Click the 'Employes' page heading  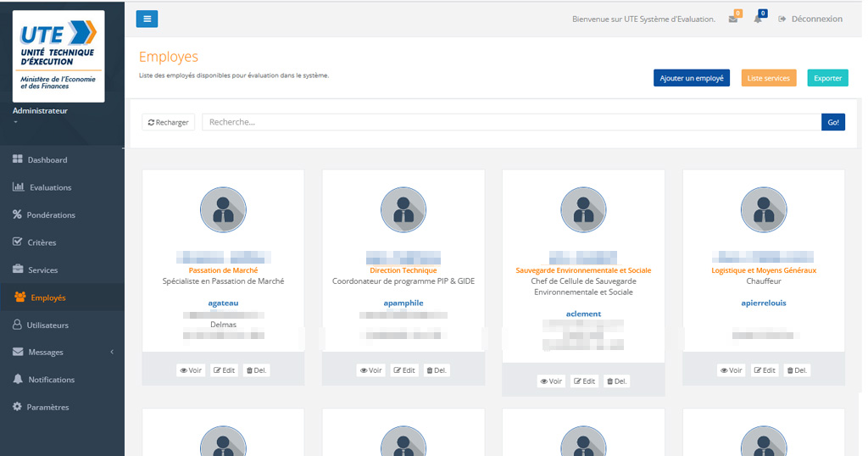[169, 57]
